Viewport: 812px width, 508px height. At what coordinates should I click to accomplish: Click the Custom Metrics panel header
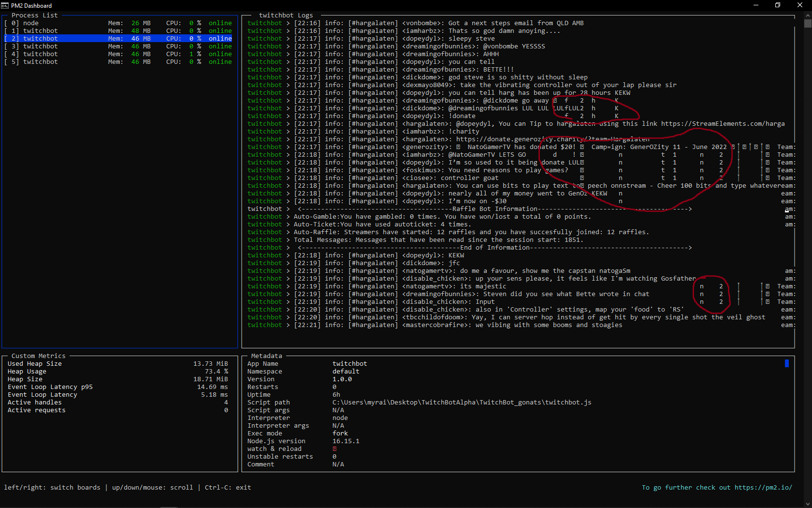38,356
